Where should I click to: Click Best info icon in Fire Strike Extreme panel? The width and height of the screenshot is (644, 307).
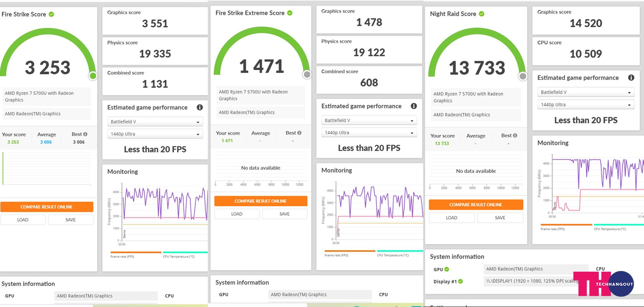pos(299,133)
